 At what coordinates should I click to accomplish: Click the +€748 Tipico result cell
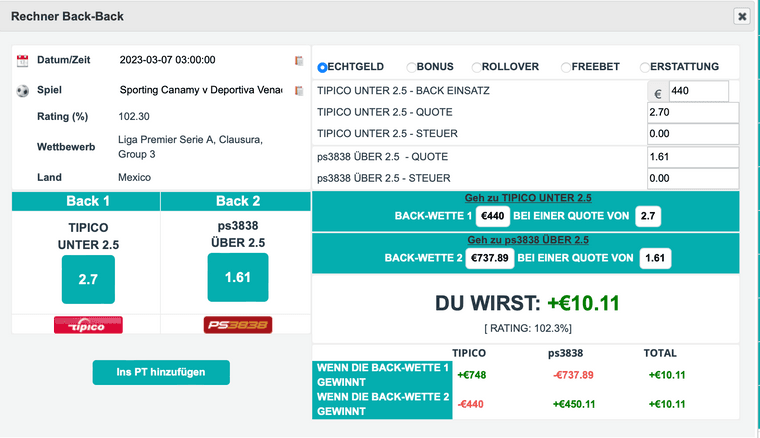click(472, 375)
